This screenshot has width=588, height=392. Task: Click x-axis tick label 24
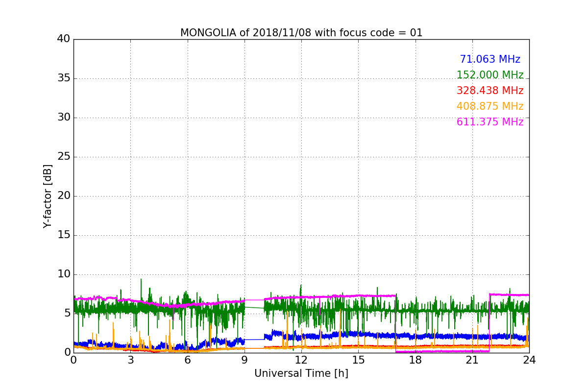click(529, 360)
